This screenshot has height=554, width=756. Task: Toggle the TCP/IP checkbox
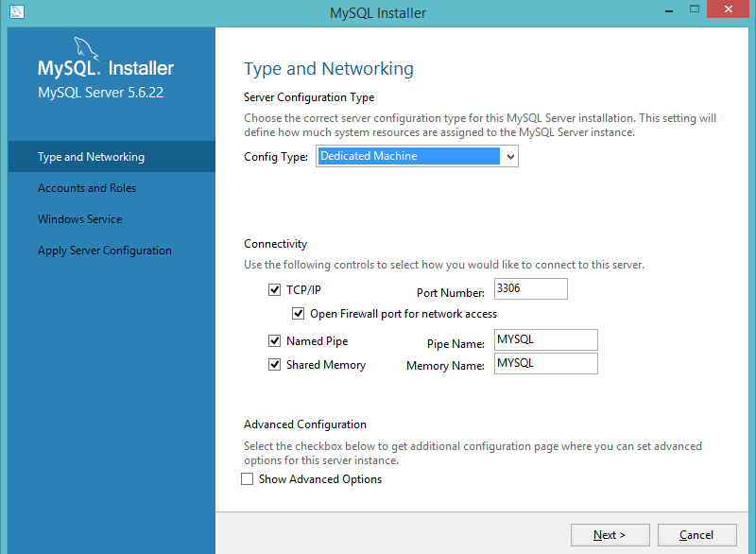(x=274, y=290)
